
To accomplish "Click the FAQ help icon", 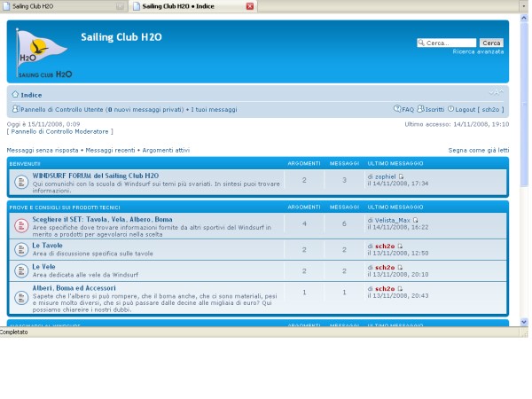I will point(397,109).
